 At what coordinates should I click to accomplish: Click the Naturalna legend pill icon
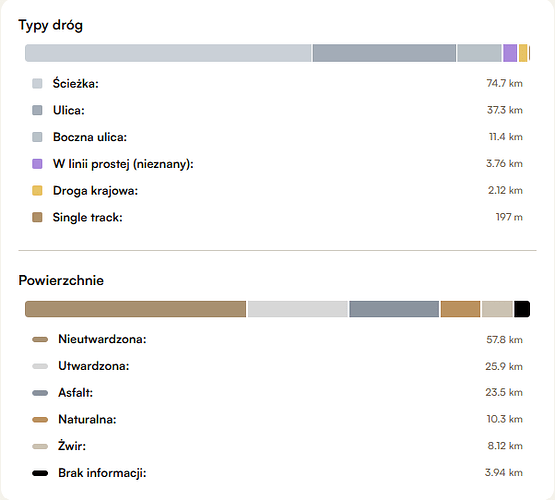click(x=40, y=420)
